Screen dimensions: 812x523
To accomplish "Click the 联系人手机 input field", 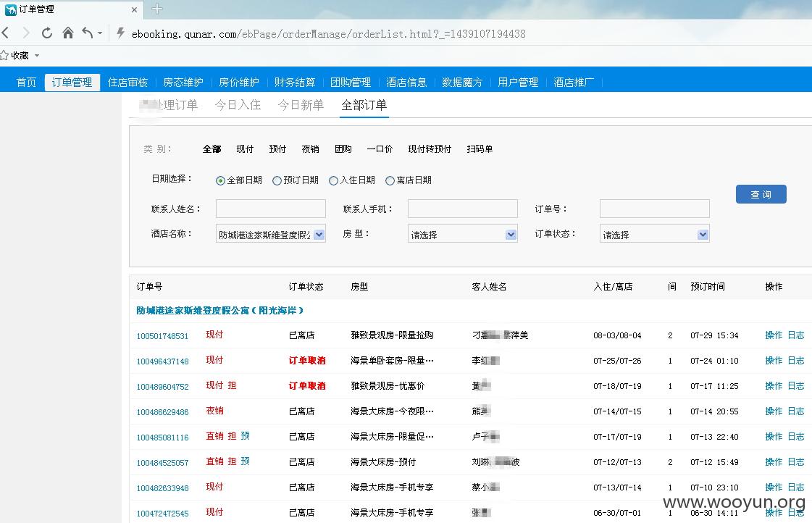I will click(x=462, y=209).
